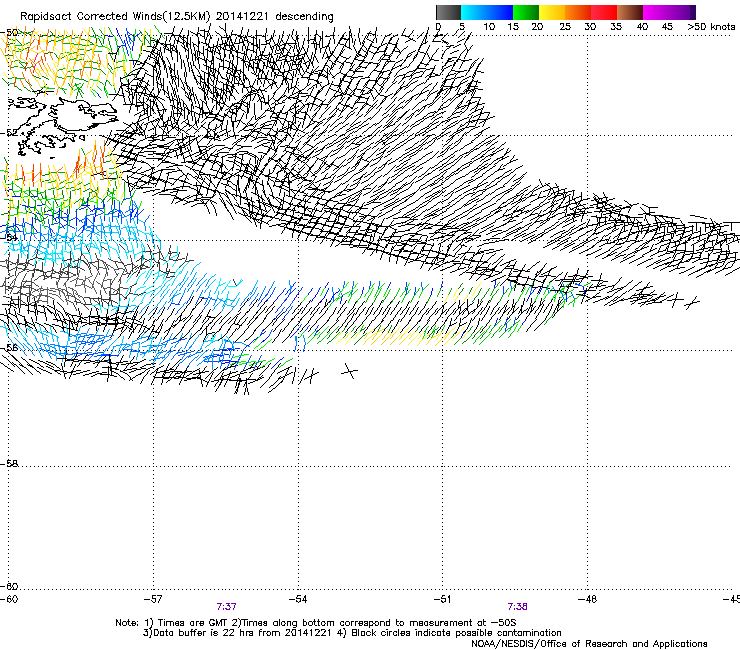Click the brown 35-40 knots legend segment

630,12
